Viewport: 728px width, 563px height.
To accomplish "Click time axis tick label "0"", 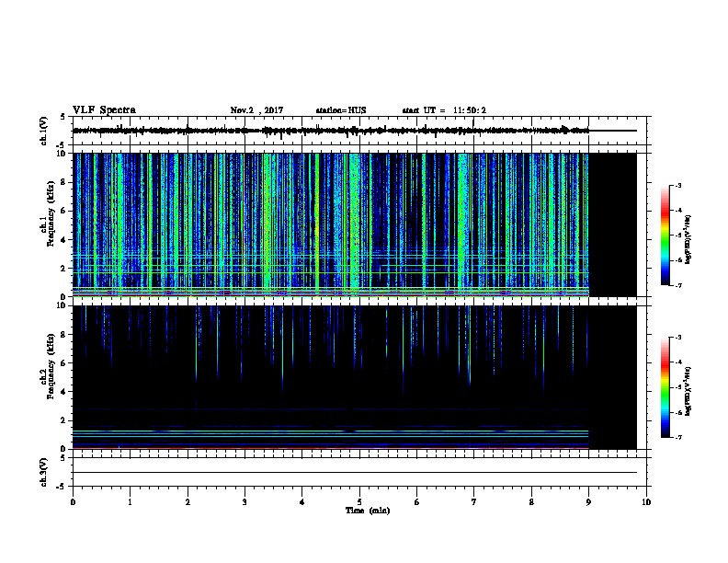I will point(73,502).
